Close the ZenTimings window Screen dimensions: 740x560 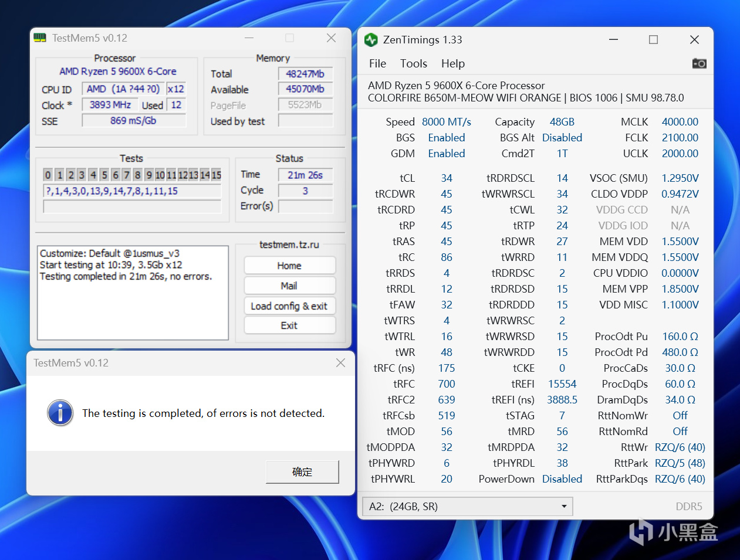coord(694,40)
